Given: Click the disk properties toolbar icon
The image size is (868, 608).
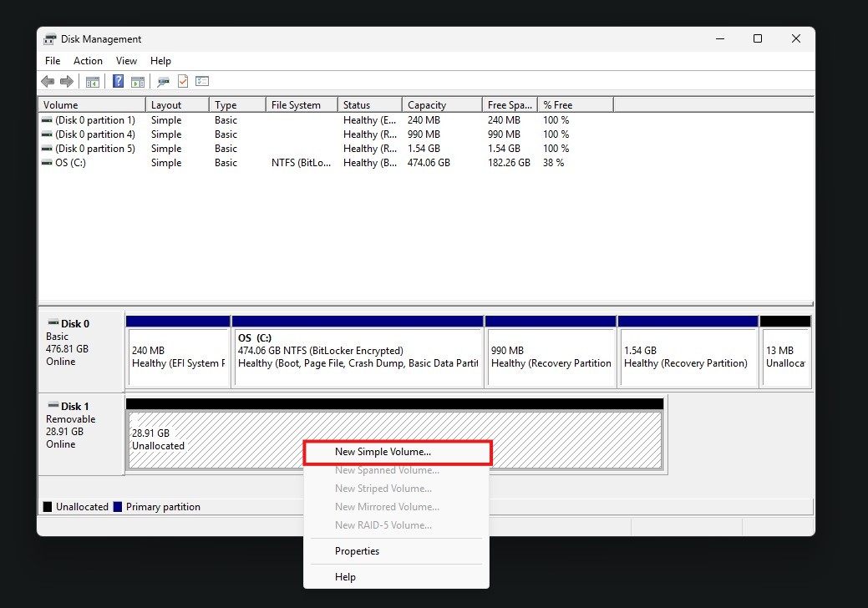Looking at the screenshot, I should (163, 81).
